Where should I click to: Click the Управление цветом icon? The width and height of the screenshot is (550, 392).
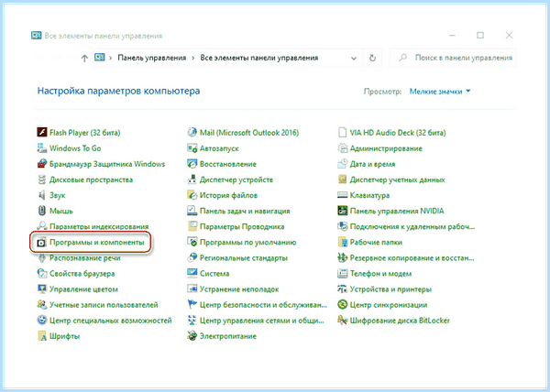point(42,289)
